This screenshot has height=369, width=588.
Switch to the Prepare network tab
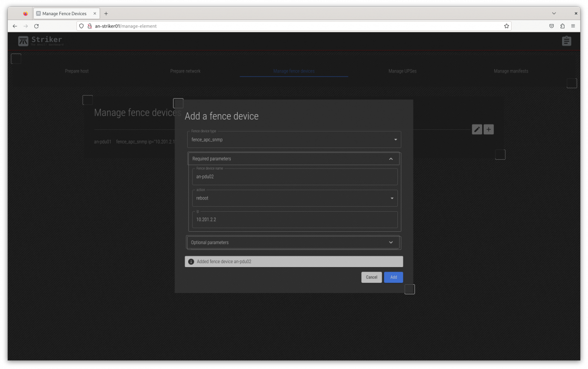pyautogui.click(x=185, y=71)
